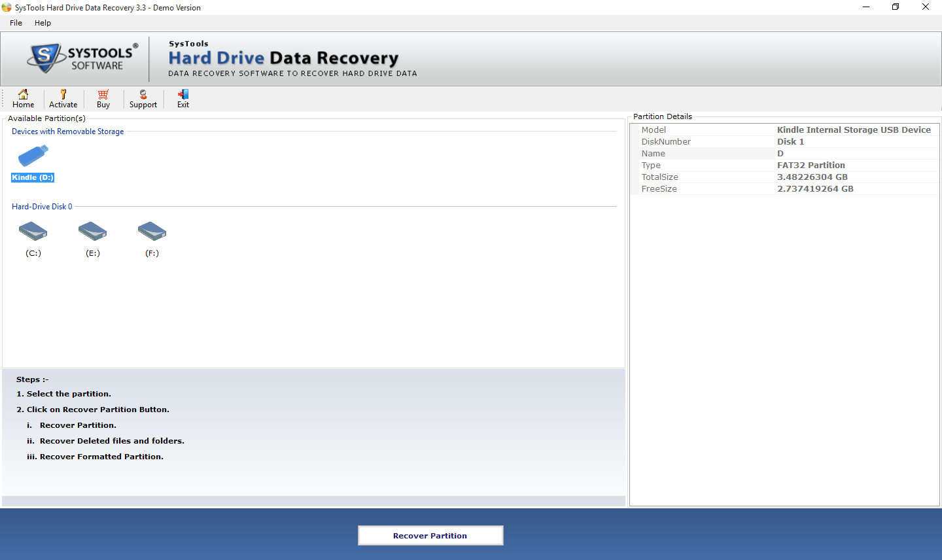Select the F: hard drive icon
Image resolution: width=942 pixels, height=560 pixels.
[x=152, y=231]
